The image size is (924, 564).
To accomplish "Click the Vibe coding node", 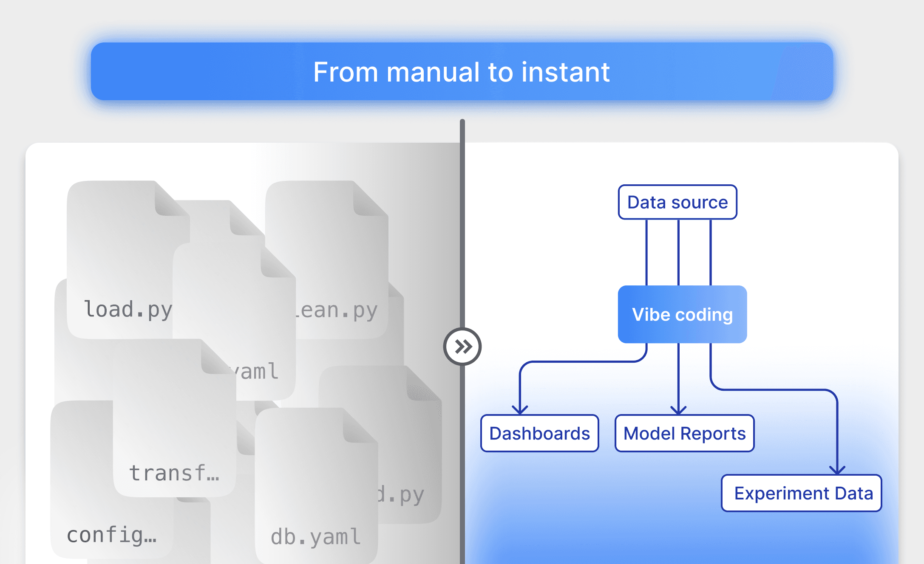I will [x=682, y=314].
